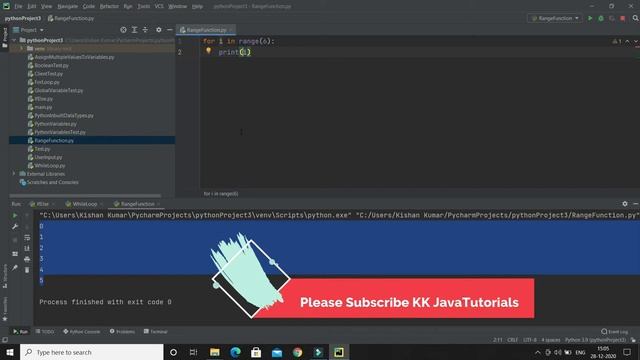Viewport: 640px width, 360px height.
Task: Open the TODO tool window
Action: pos(45,331)
